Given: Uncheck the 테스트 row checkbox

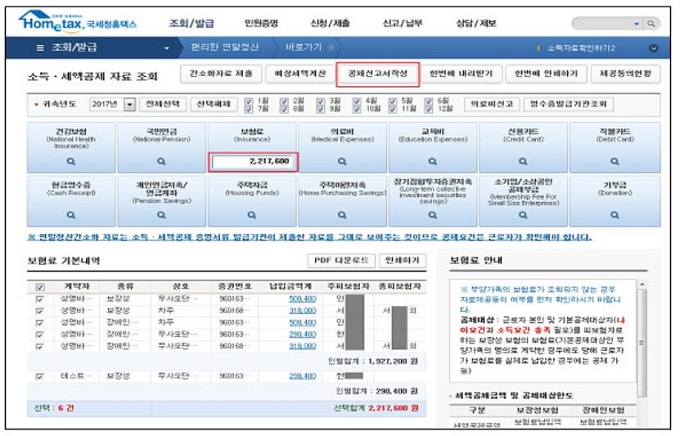Looking at the screenshot, I should [x=39, y=376].
